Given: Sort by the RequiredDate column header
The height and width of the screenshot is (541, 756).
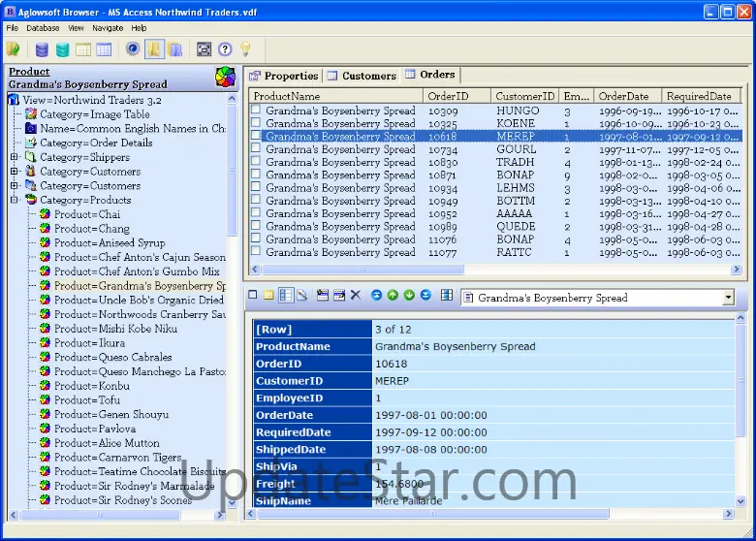Looking at the screenshot, I should coord(700,96).
